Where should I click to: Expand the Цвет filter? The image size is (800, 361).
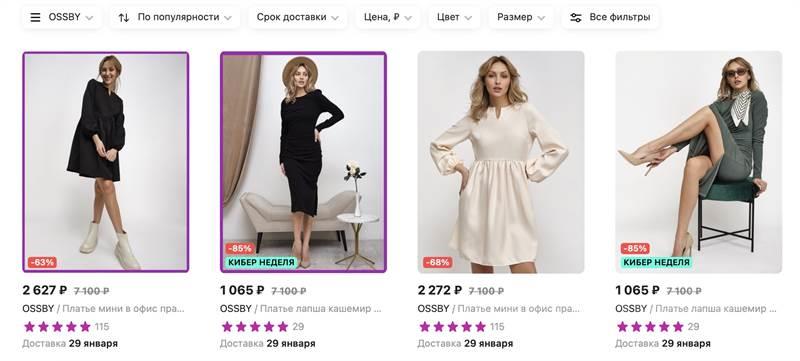tap(454, 17)
